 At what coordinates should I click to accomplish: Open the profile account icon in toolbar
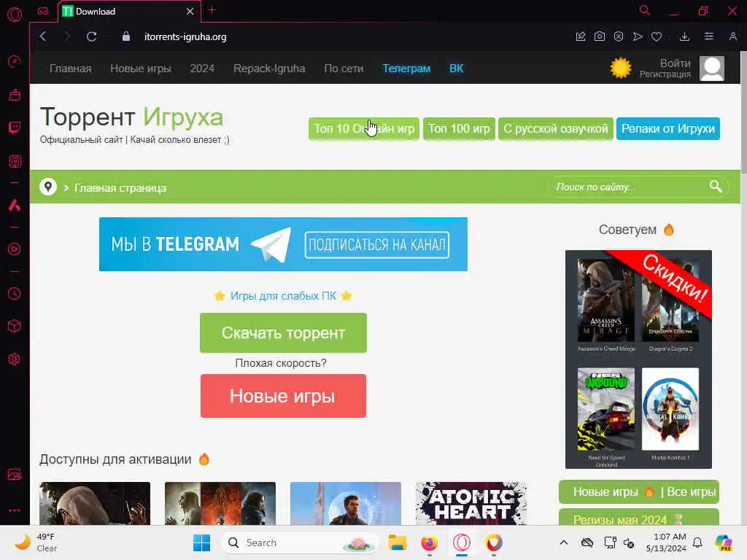click(732, 36)
